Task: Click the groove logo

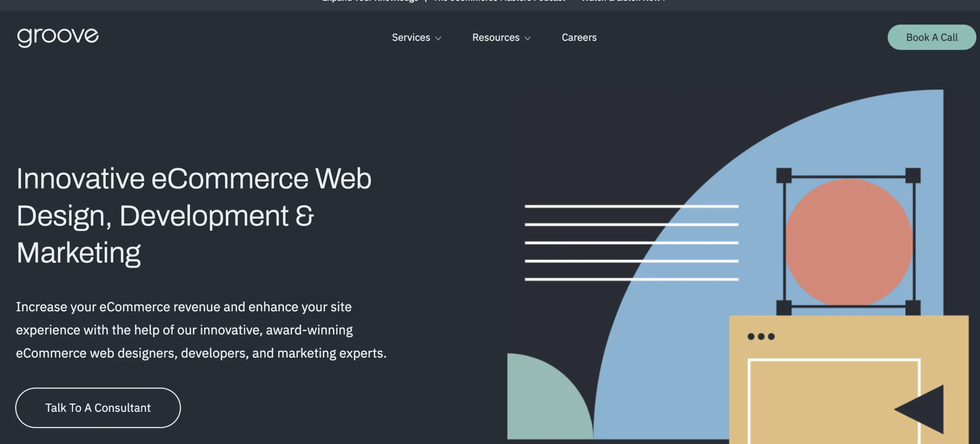Action: pos(58,37)
